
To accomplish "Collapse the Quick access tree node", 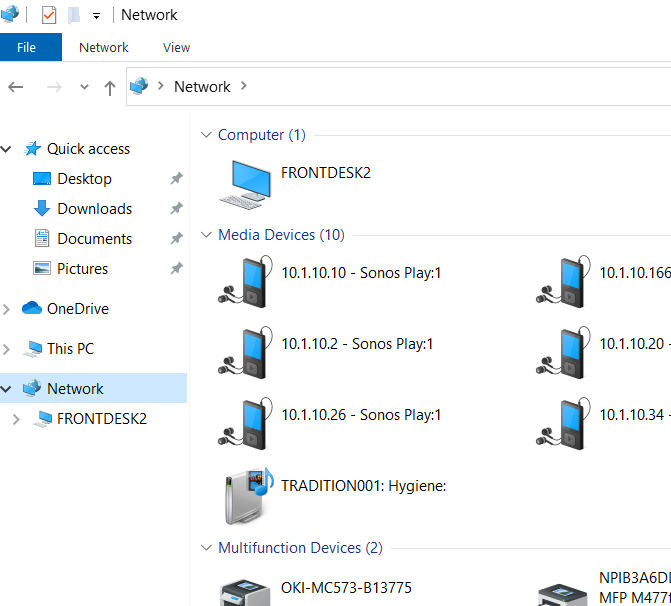I will click(6, 149).
